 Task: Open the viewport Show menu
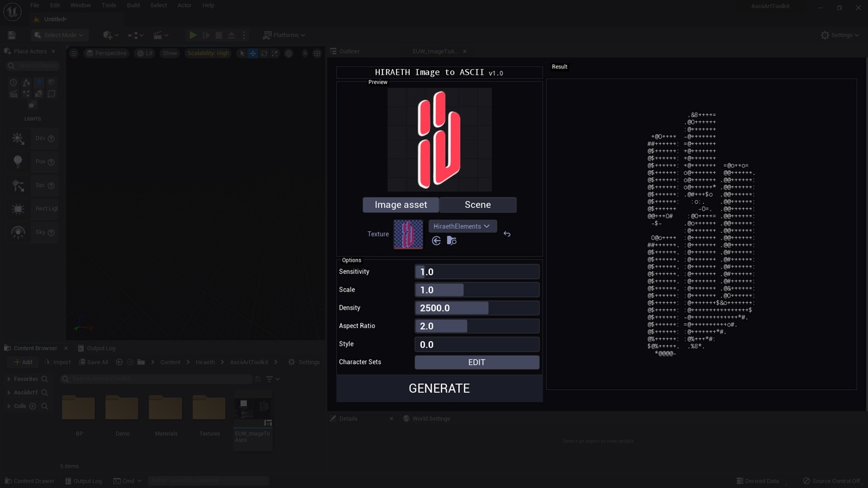170,54
